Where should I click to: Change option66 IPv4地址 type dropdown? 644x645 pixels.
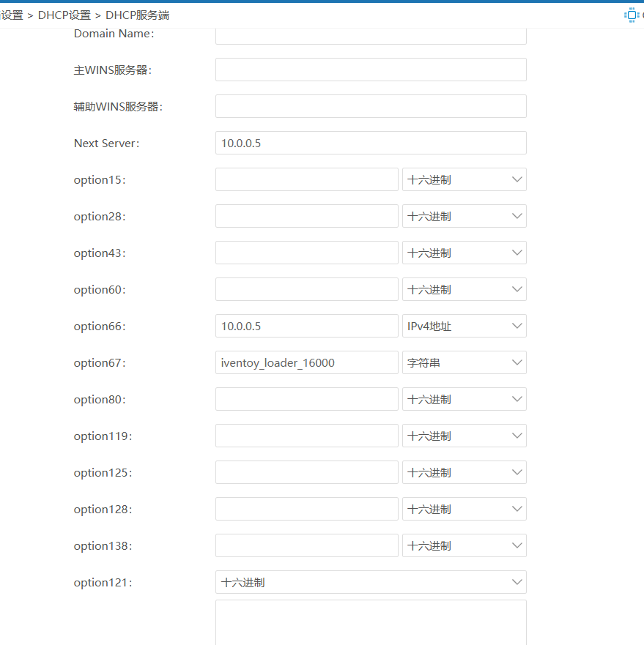(464, 326)
